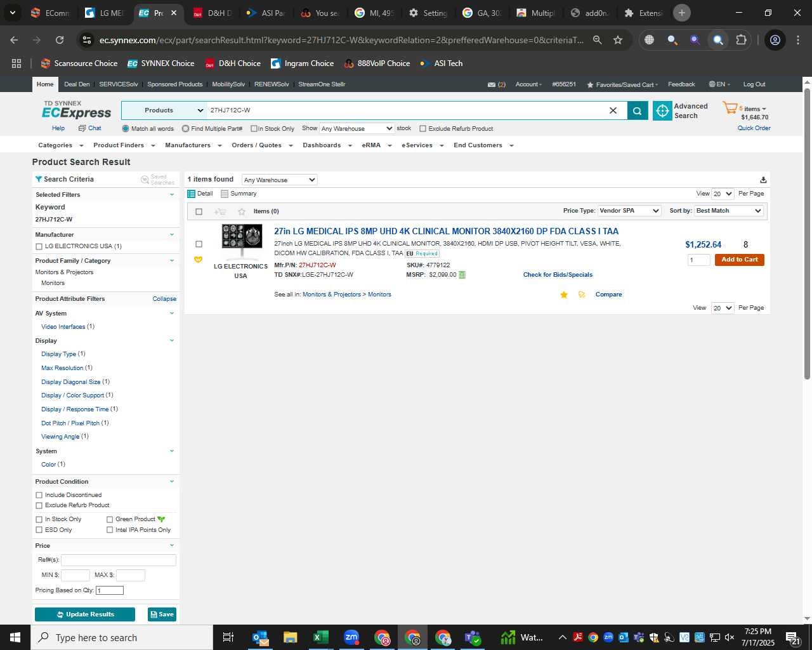
Task: Click the LG monitor product thumbnail
Action: [242, 242]
